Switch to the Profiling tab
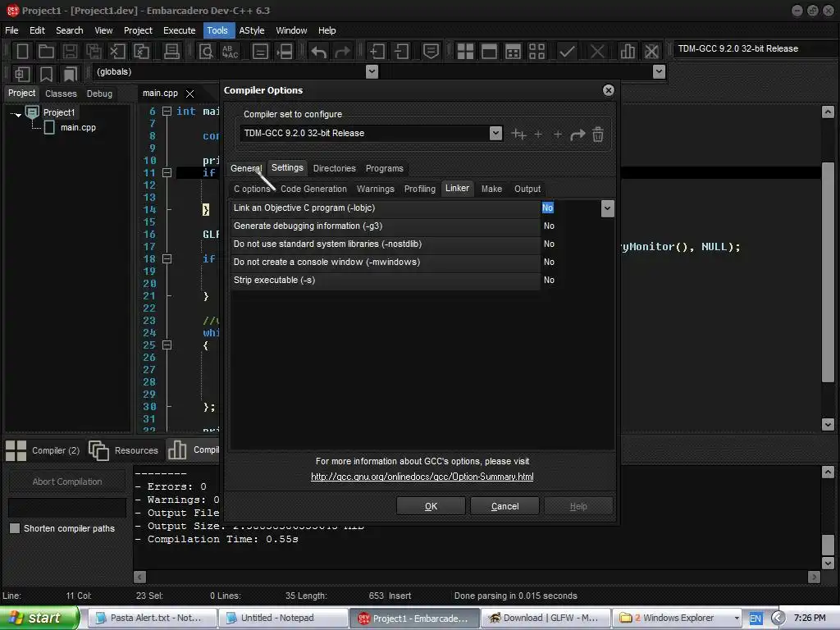Screen dimensions: 840x630 (x=419, y=189)
